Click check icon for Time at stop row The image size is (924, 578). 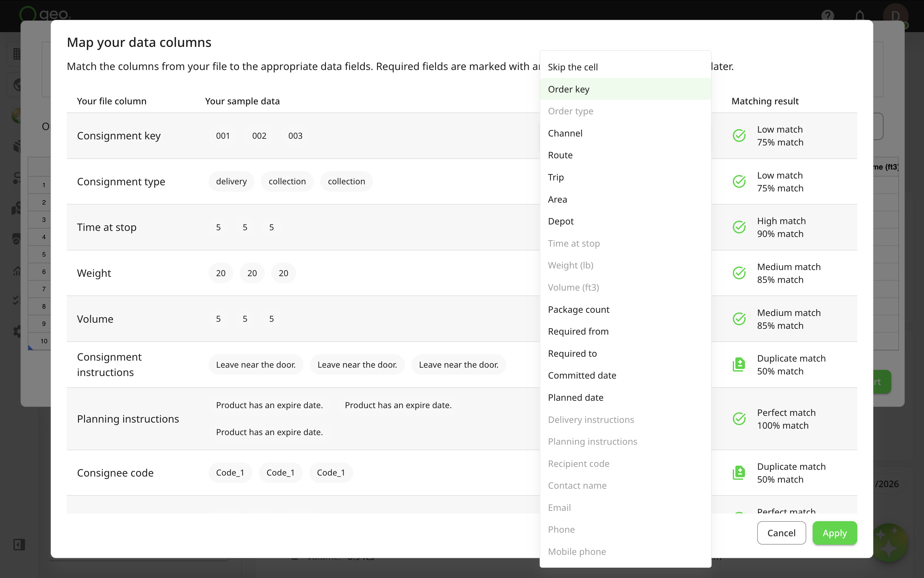[739, 227]
